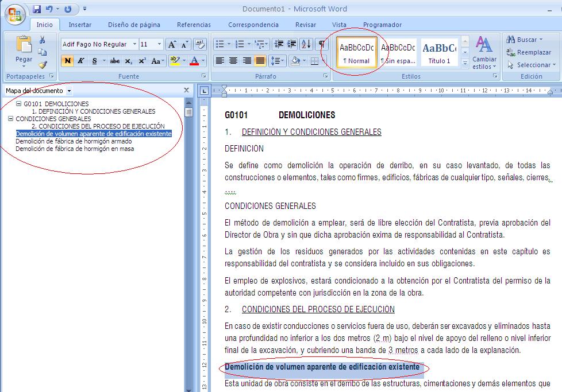Click the tab stop selector beside the ruler

click(x=205, y=91)
